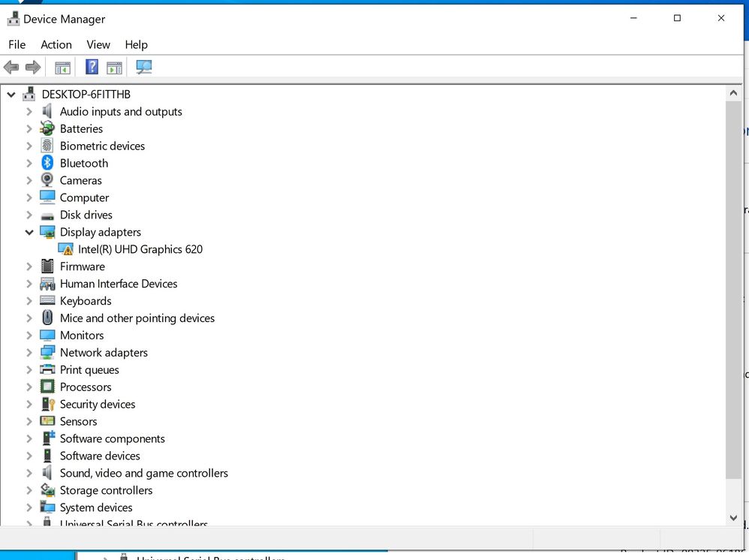Click the Bluetooth logo icon
Image resolution: width=749 pixels, height=560 pixels.
[x=47, y=163]
